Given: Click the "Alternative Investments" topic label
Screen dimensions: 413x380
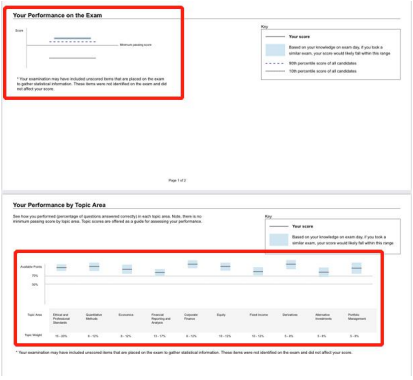Looking at the screenshot, I should pyautogui.click(x=323, y=317).
